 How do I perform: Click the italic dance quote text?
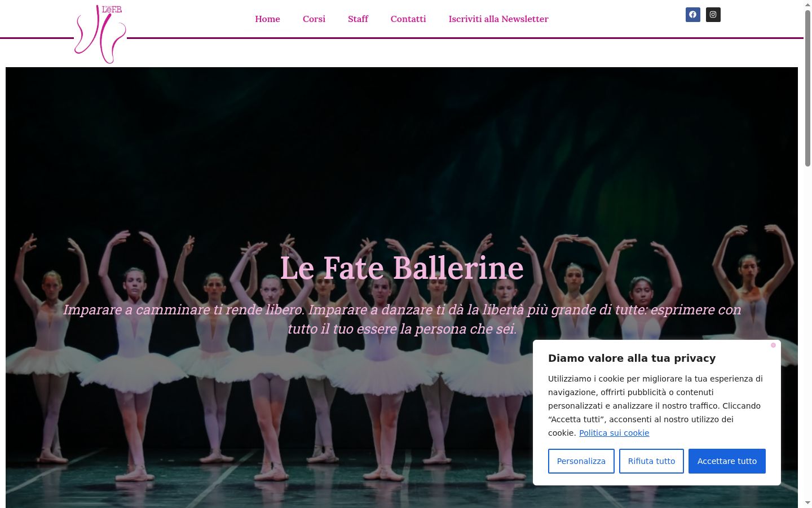coord(402,319)
